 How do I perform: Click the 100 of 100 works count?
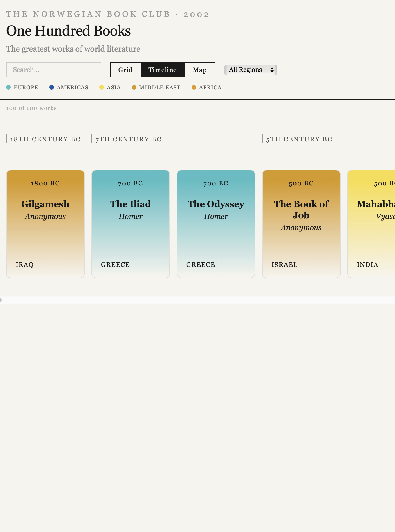click(31, 108)
